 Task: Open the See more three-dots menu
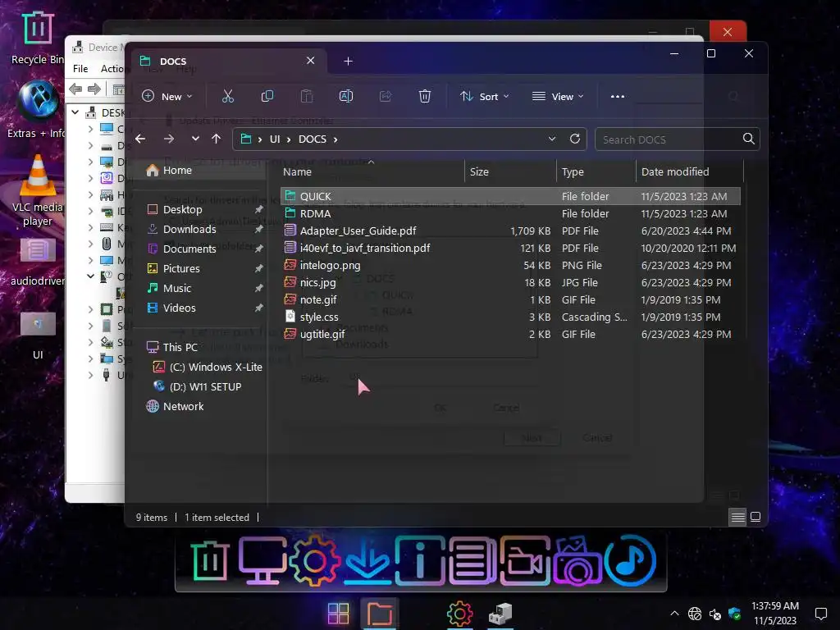(617, 97)
